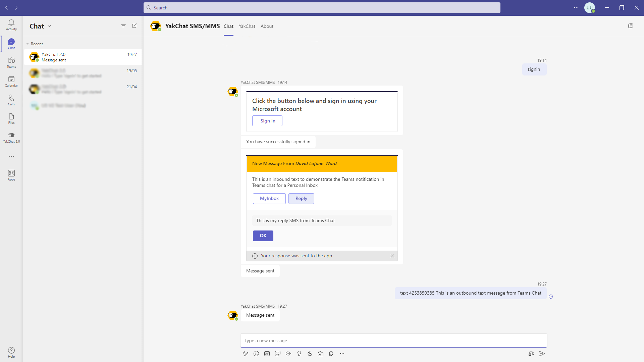
Task: Filter the chat list
Action: click(x=123, y=26)
